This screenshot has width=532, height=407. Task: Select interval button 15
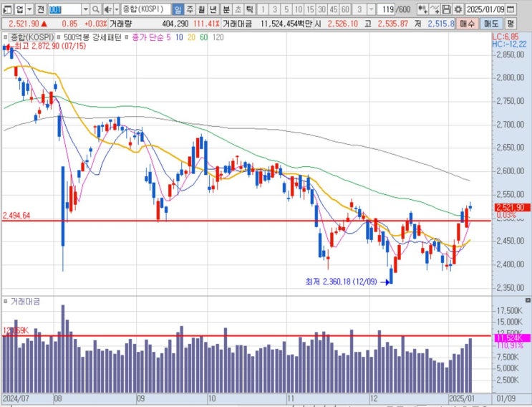click(310, 9)
